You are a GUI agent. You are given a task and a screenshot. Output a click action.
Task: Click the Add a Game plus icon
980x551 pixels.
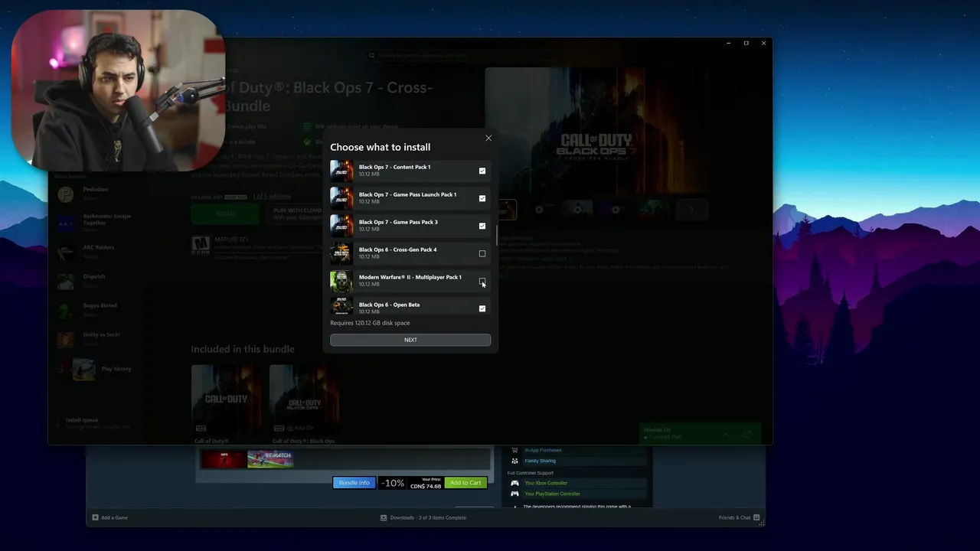click(95, 517)
